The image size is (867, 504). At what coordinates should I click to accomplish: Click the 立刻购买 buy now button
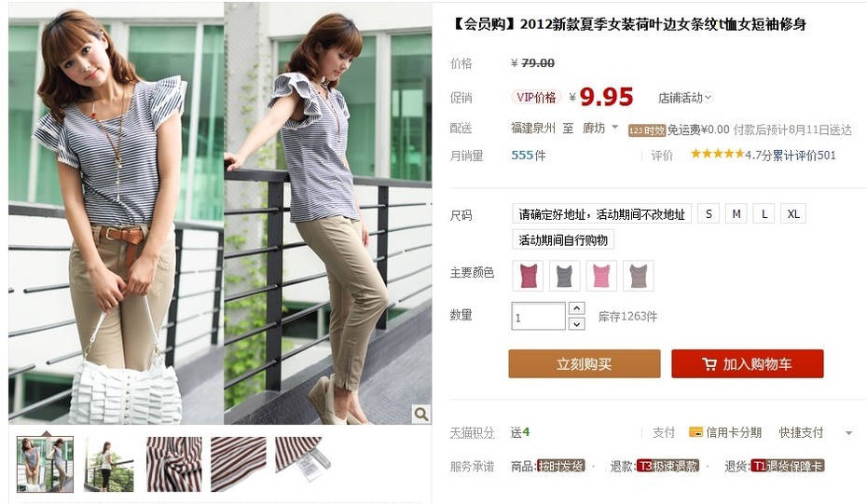(x=585, y=363)
